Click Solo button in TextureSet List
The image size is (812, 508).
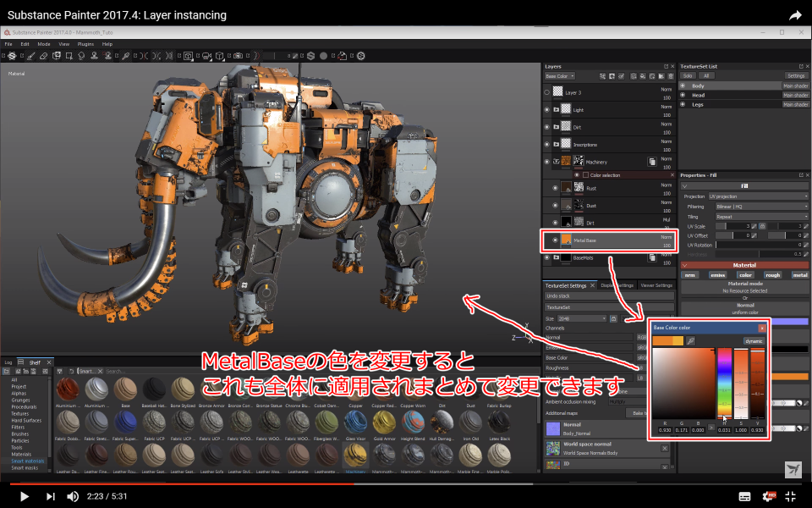688,75
